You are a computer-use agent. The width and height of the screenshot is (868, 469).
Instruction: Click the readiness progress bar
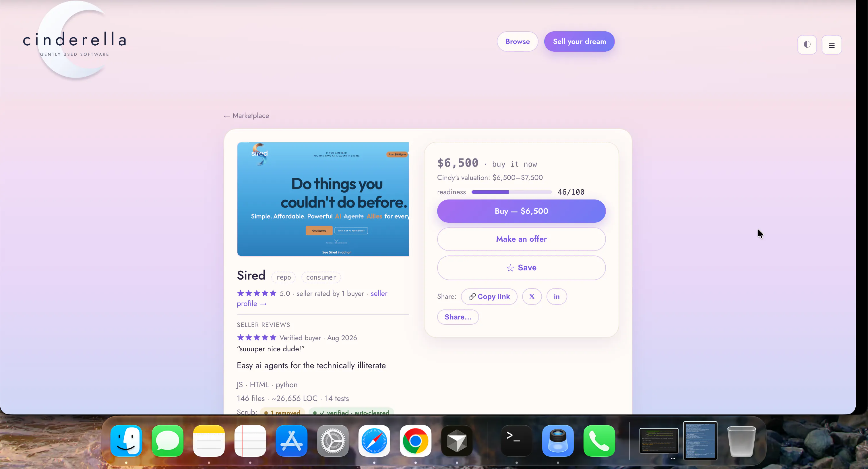click(x=511, y=192)
